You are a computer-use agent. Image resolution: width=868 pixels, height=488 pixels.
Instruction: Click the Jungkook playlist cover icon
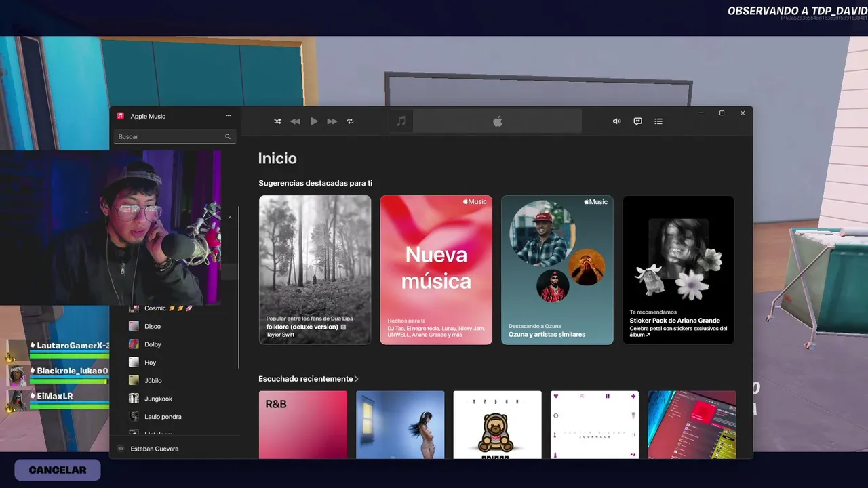coord(134,399)
